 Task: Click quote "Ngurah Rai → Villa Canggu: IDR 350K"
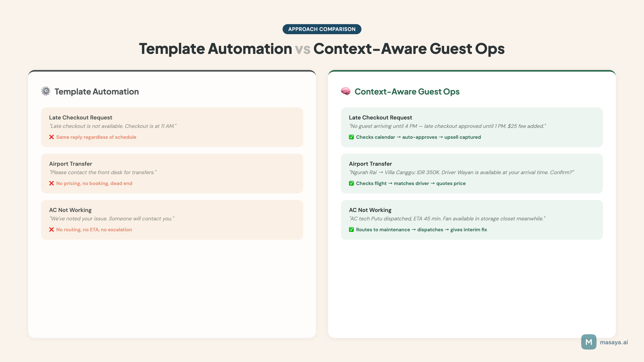[x=461, y=172]
